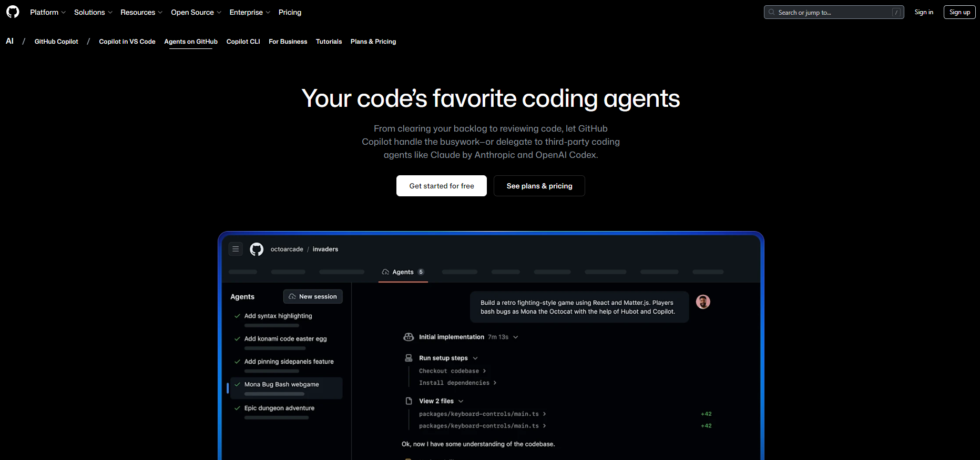Open the Open Source dropdown

click(x=196, y=12)
